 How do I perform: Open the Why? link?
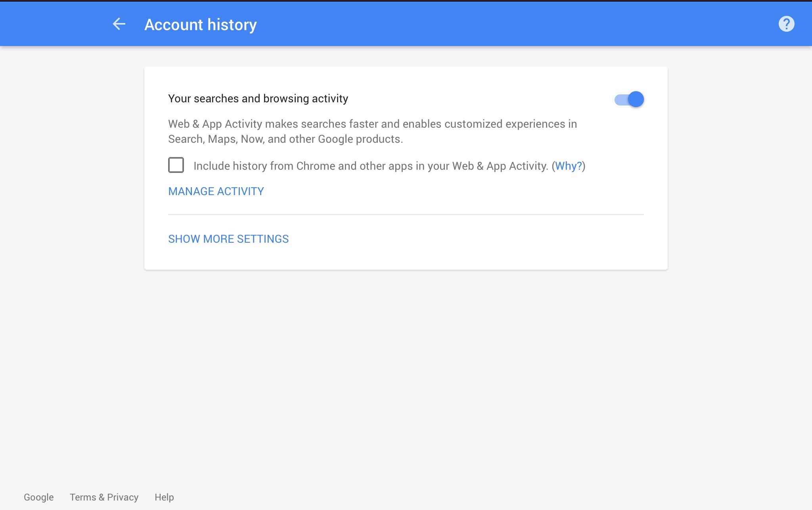click(x=568, y=166)
